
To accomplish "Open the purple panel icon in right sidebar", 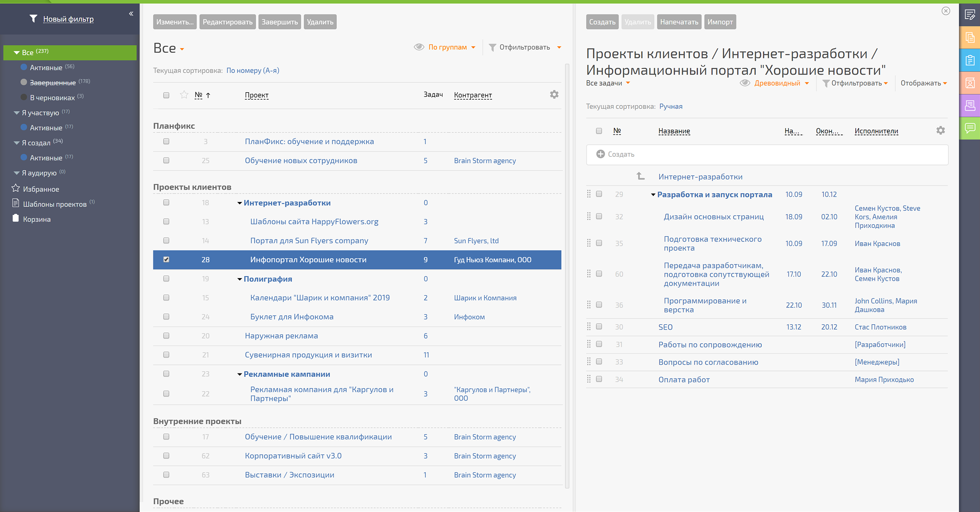I will [970, 106].
